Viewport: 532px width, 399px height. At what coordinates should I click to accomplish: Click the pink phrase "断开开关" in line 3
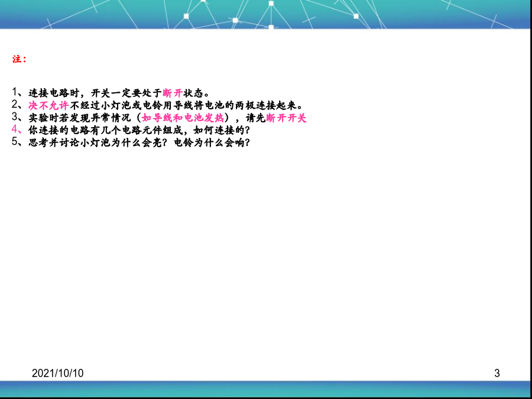(286, 118)
